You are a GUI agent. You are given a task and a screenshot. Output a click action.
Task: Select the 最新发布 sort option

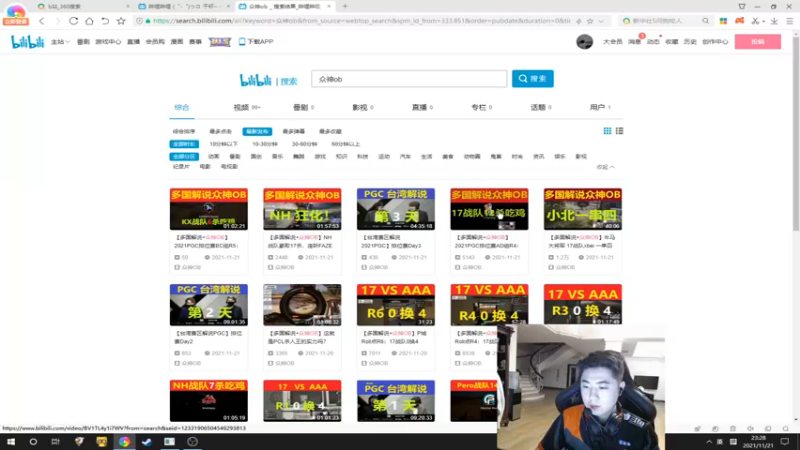point(257,132)
